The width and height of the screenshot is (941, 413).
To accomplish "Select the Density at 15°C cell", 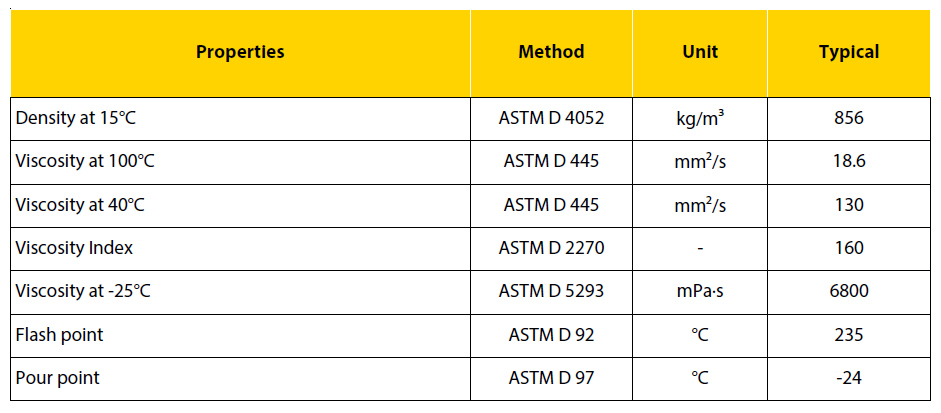I will pyautogui.click(x=240, y=119).
